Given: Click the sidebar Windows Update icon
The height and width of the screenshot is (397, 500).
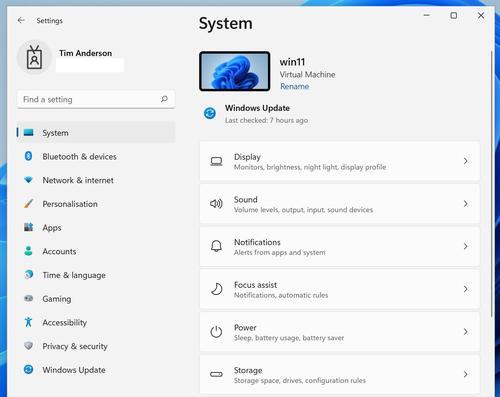Looking at the screenshot, I should click(x=29, y=369).
